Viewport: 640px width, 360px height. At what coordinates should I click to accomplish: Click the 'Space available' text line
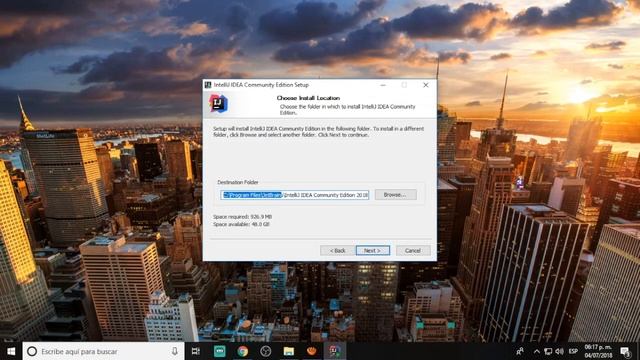(241, 224)
